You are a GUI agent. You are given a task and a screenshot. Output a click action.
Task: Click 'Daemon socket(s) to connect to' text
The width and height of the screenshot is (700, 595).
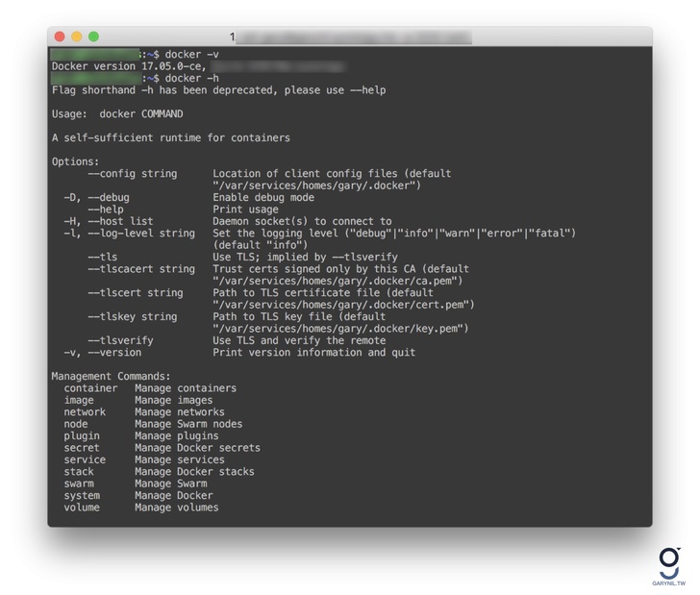coord(302,221)
